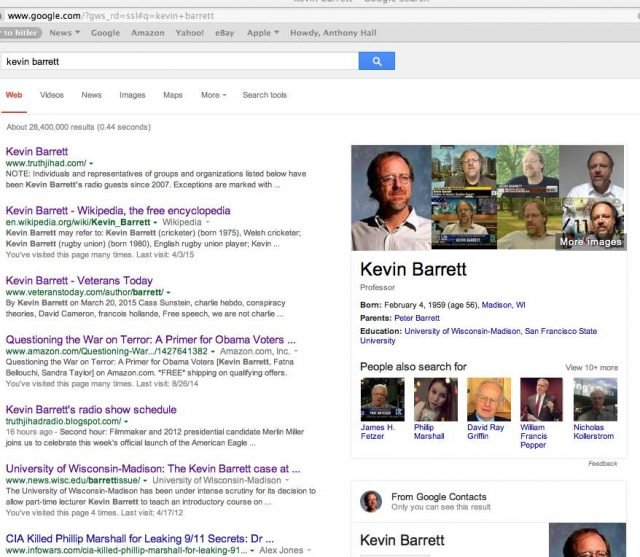
Task: Click the Google Contacts round avatar icon
Action: pyautogui.click(x=371, y=502)
